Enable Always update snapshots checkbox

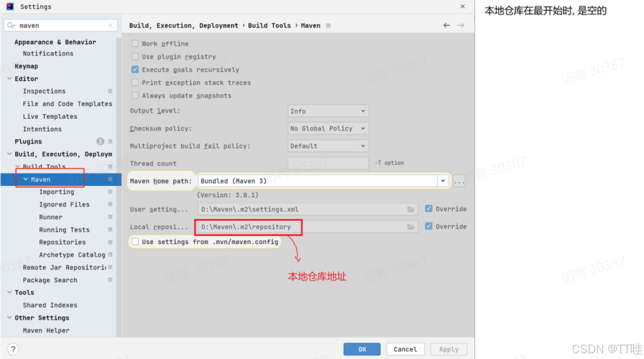click(x=135, y=96)
